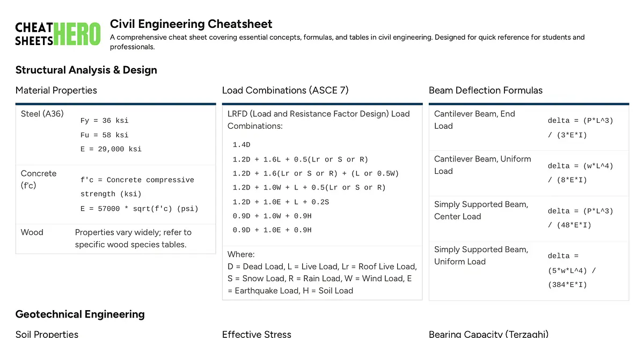Select the Wood properties row

tap(32, 232)
